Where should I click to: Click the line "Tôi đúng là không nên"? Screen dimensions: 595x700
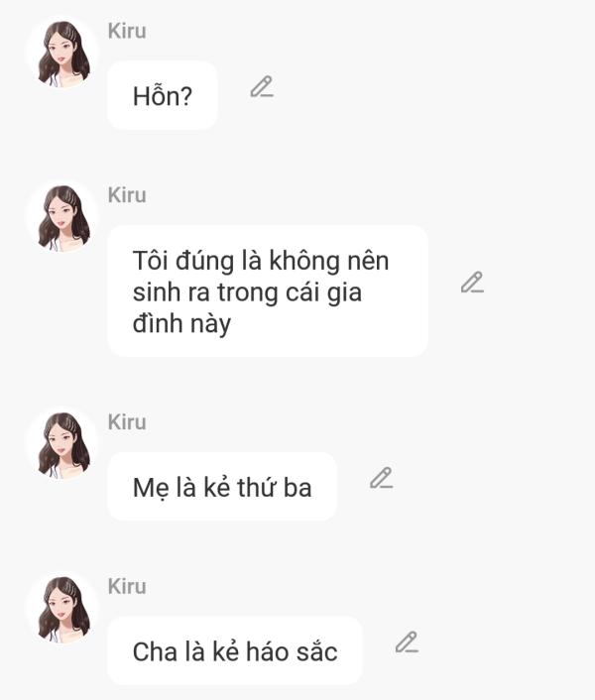261,261
